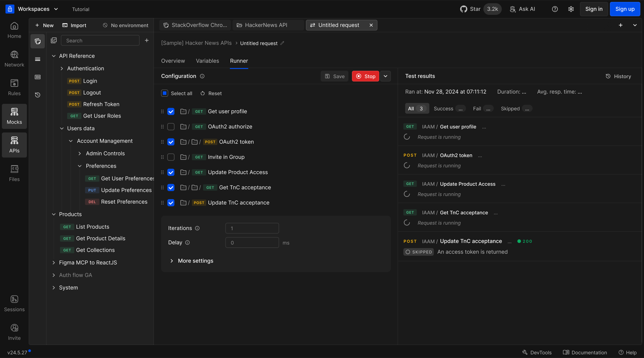Open settings gear icon in top bar
The image size is (644, 358).
click(571, 9)
